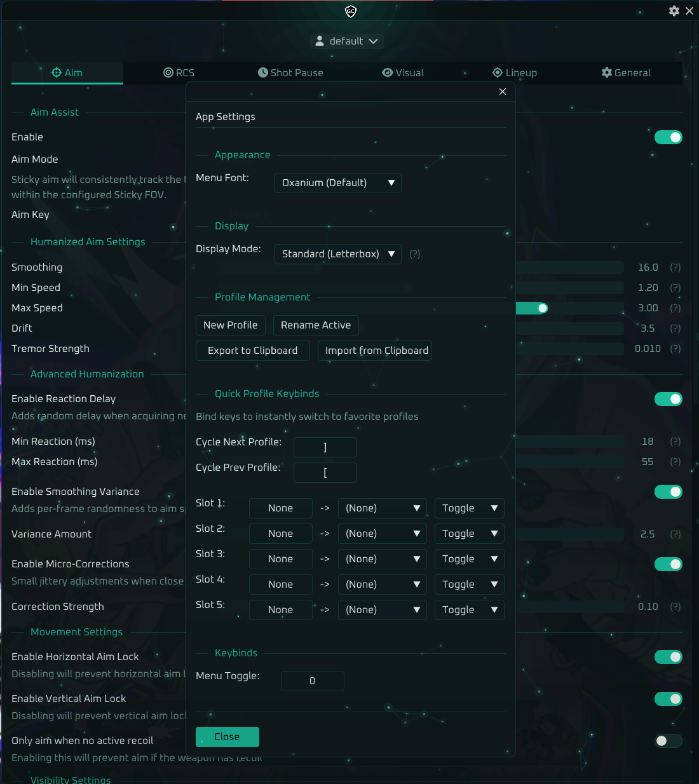This screenshot has width=699, height=784.
Task: Click Import from Clipboard button
Action: [x=375, y=351]
